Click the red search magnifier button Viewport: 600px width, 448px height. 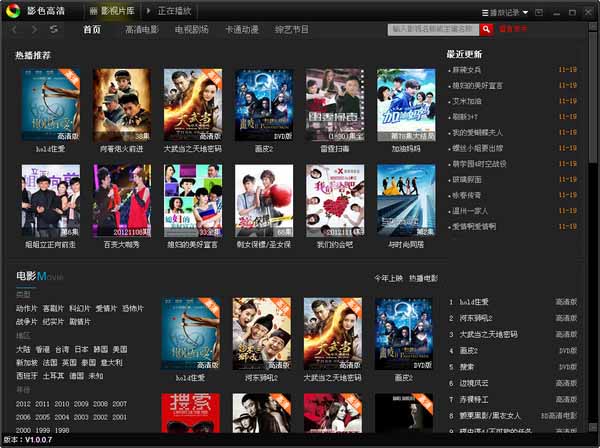486,29
